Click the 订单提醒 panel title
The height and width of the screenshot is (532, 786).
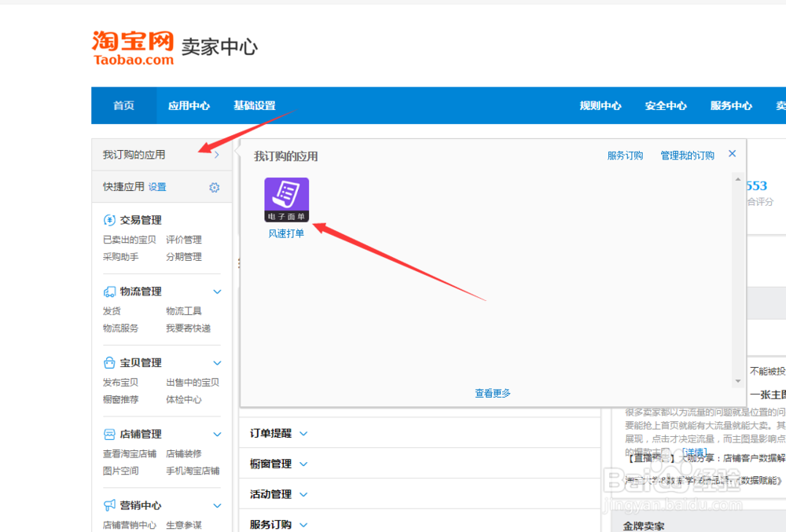point(270,433)
